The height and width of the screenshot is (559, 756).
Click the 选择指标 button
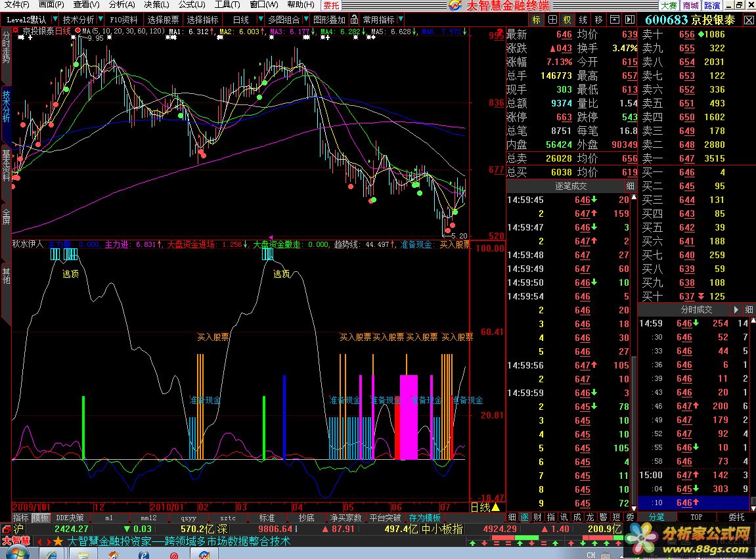(x=202, y=20)
